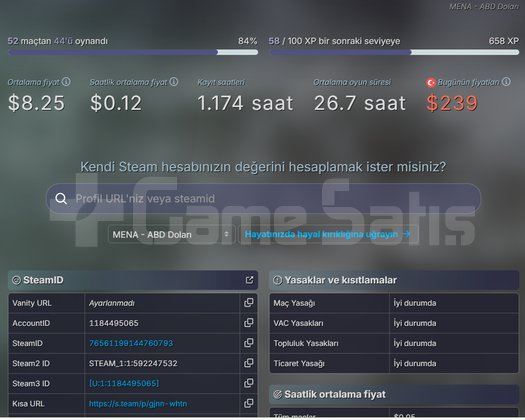The width and height of the screenshot is (525, 420).
Task: Copy the SteamID value
Action: 248,343
